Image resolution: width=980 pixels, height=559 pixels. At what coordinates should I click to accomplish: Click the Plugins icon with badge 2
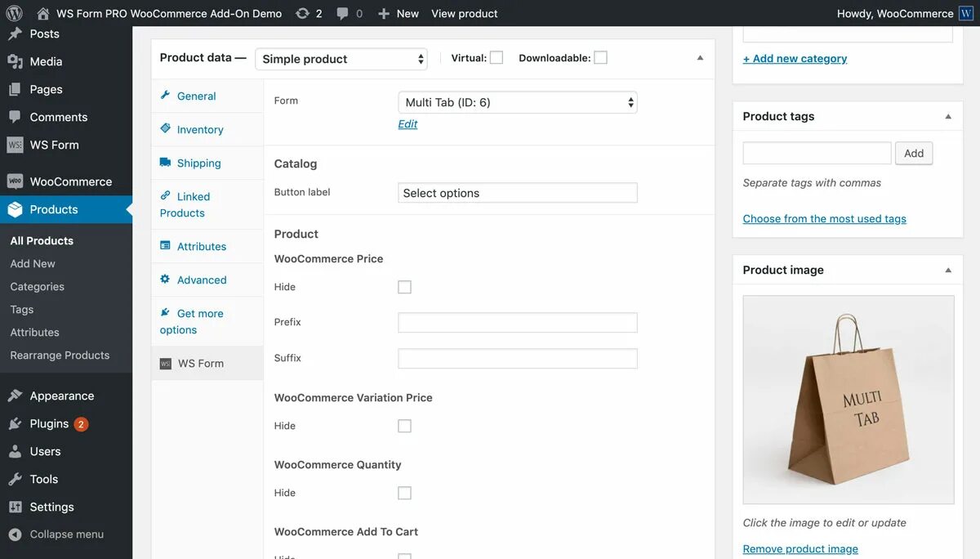13,423
